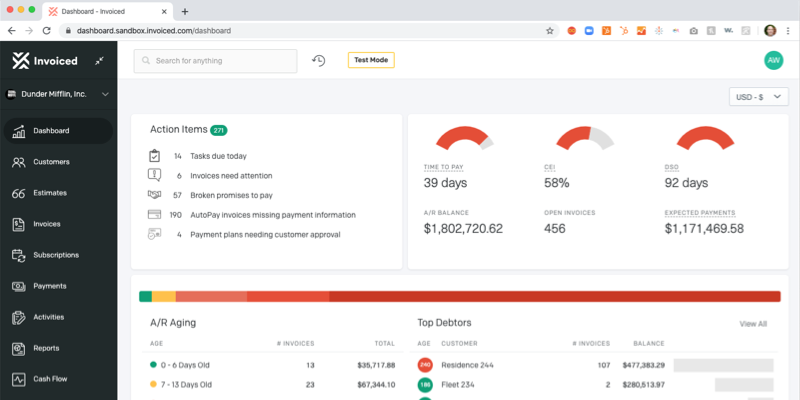Viewport: 800px width, 400px height.
Task: Open the Subscriptions sidebar item
Action: [x=58, y=255]
